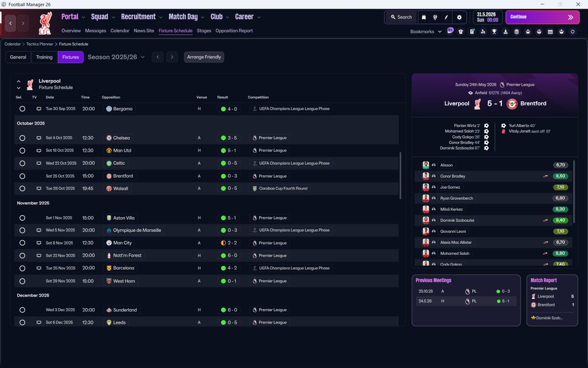The width and height of the screenshot is (588, 368).
Task: Click Alisson's player portrait in match lineup
Action: (426, 165)
